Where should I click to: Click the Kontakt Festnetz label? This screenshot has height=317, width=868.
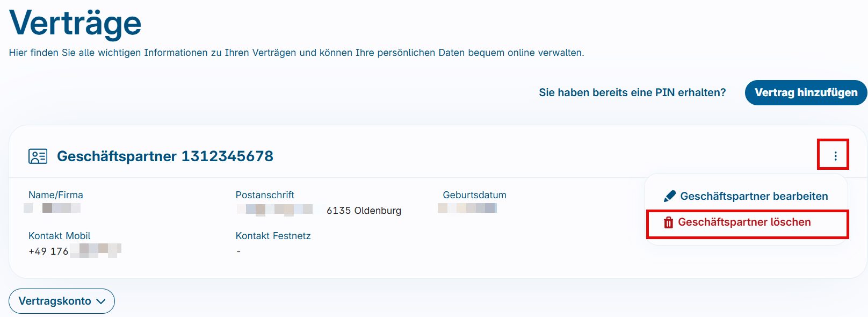273,236
